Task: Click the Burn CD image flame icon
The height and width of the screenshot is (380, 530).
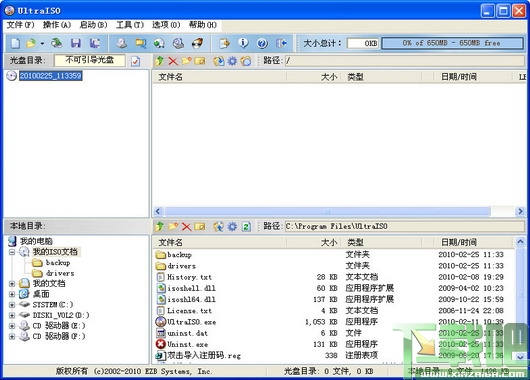Action: pos(197,43)
